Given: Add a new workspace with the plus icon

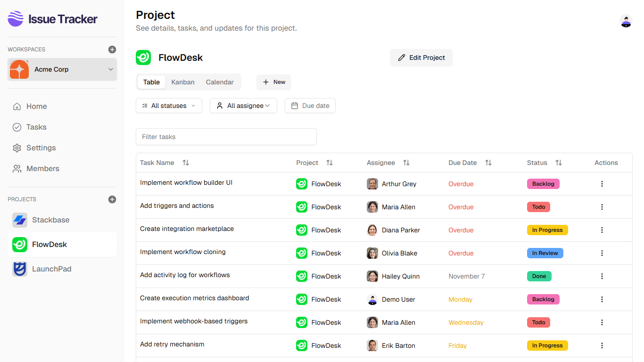Looking at the screenshot, I should (112, 49).
